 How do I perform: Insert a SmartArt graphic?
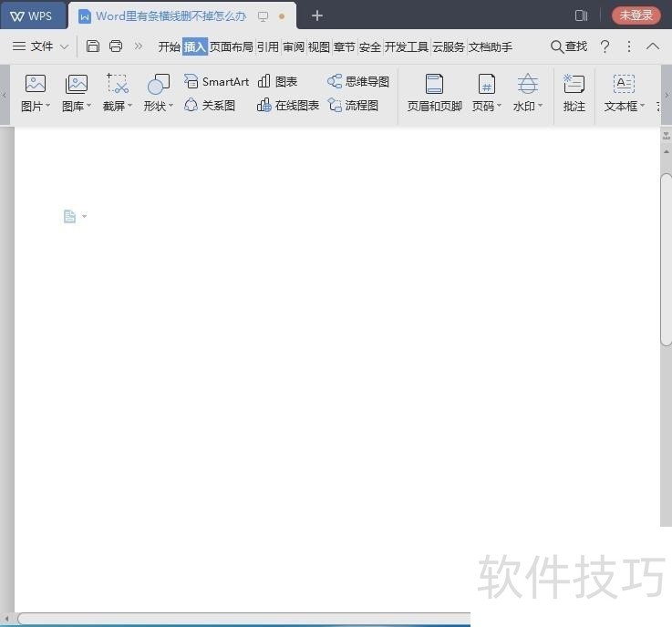[x=216, y=81]
